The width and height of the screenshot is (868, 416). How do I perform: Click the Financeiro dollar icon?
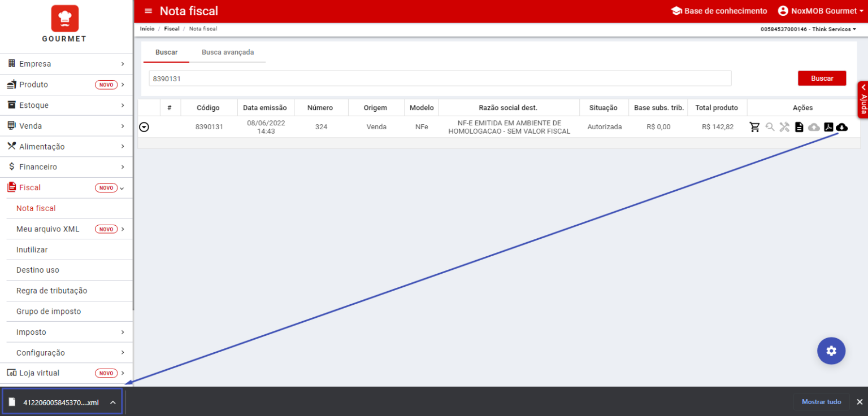12,167
